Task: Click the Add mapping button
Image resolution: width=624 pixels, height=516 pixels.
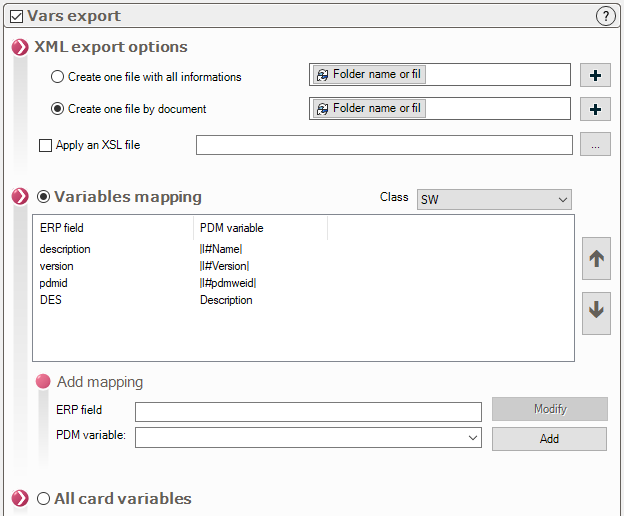Action: pos(549,439)
